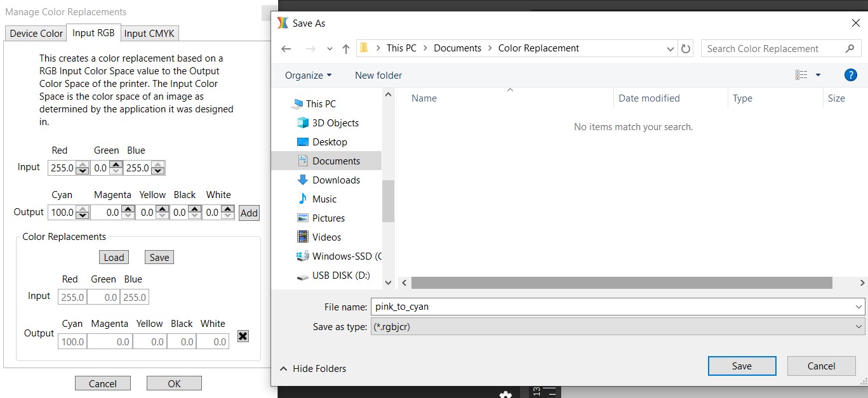Click the Load button in Color Replacements

pyautogui.click(x=114, y=257)
